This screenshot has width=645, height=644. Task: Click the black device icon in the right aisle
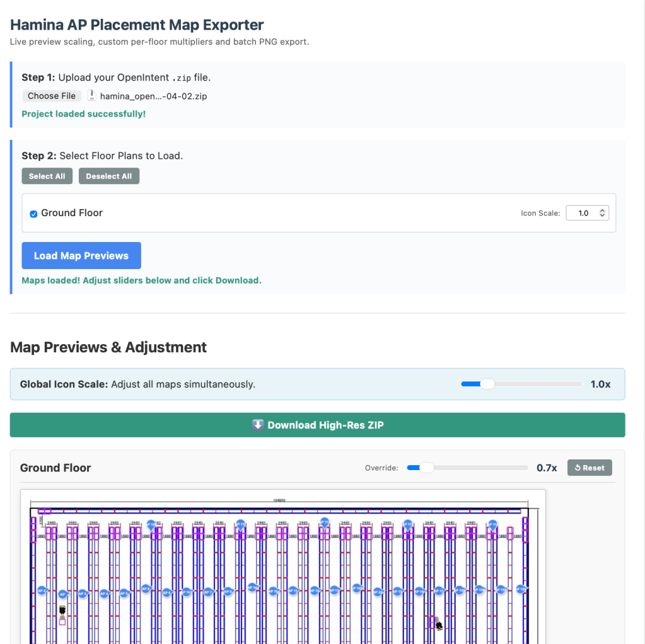tap(439, 625)
